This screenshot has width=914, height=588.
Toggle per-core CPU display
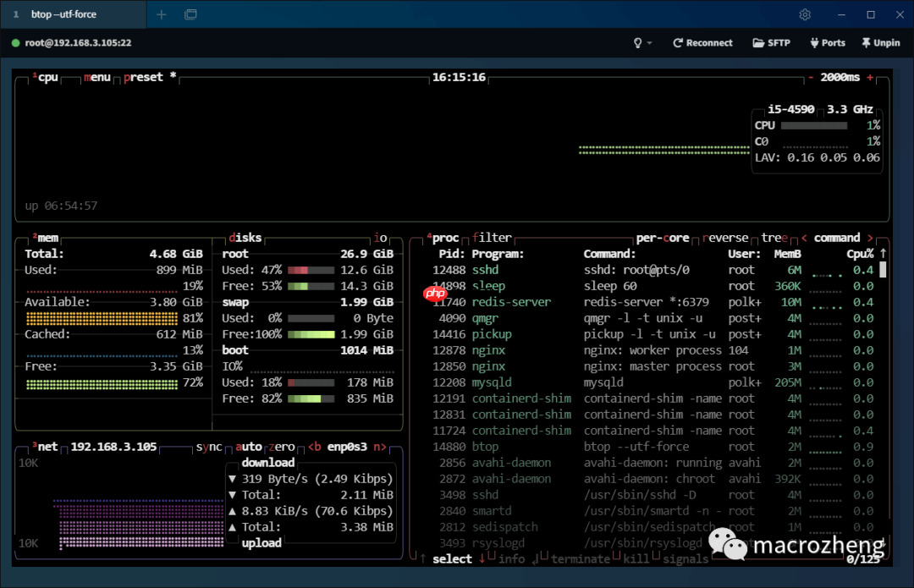tap(663, 238)
